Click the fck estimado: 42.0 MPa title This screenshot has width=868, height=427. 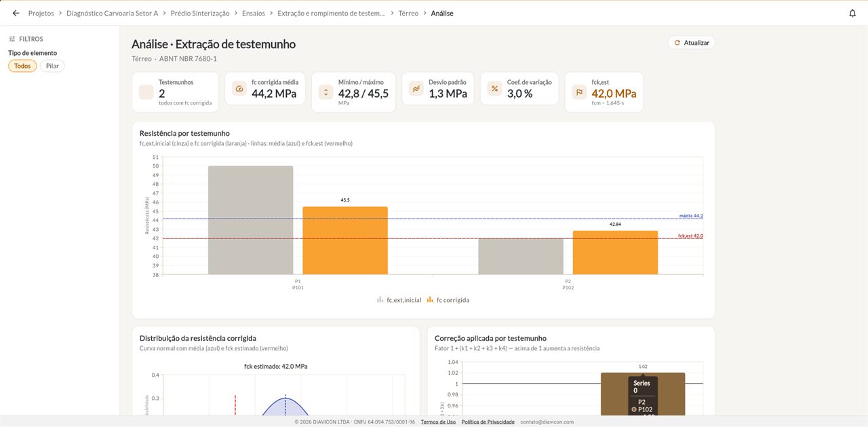tap(276, 367)
